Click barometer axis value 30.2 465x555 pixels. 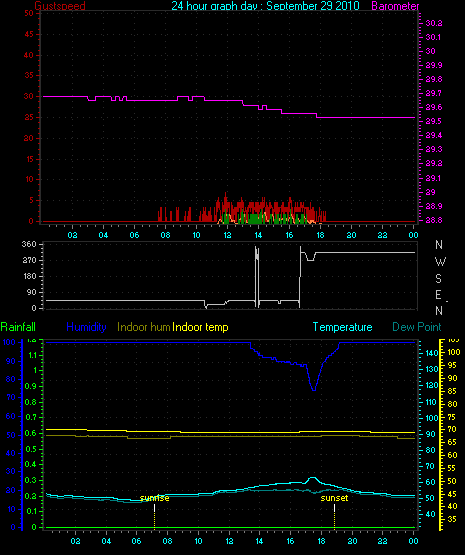(434, 23)
